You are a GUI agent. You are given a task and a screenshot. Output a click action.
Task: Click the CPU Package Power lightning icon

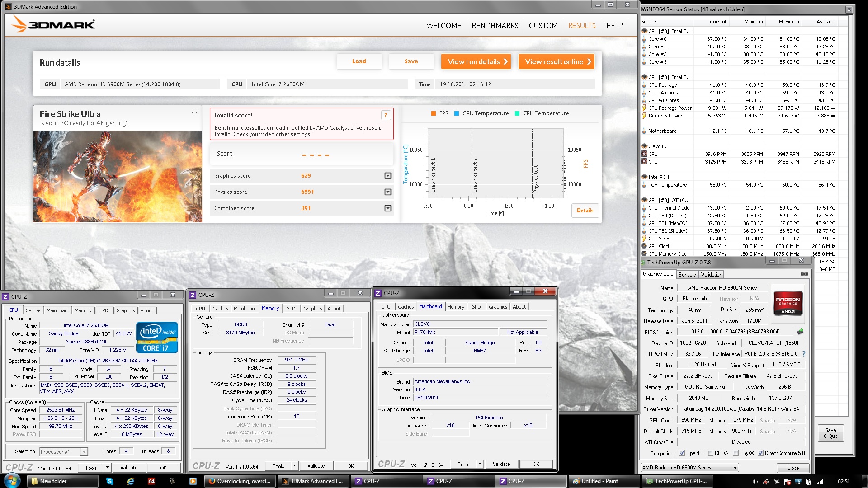pyautogui.click(x=644, y=108)
